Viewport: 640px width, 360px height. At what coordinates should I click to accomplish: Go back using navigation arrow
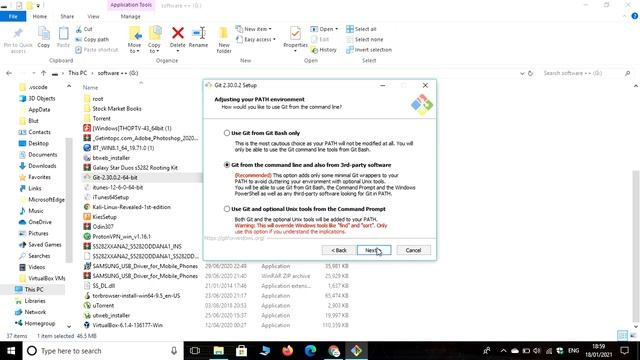[9, 73]
